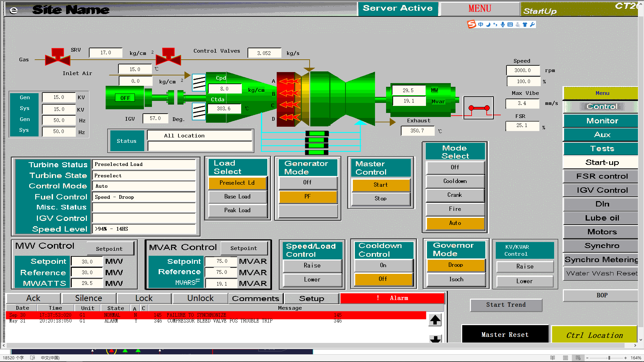The image size is (644, 362).
Task: Click the Sogou wrench settings icon
Action: (532, 24)
